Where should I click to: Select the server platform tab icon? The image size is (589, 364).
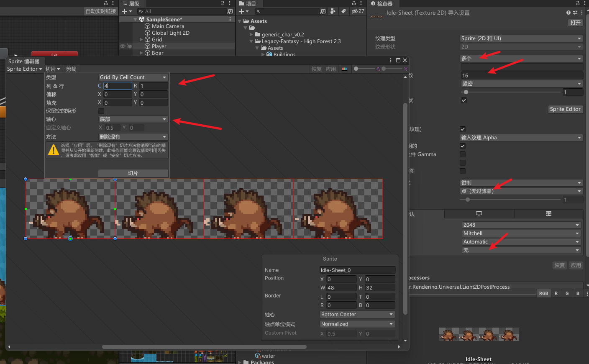[x=549, y=214]
